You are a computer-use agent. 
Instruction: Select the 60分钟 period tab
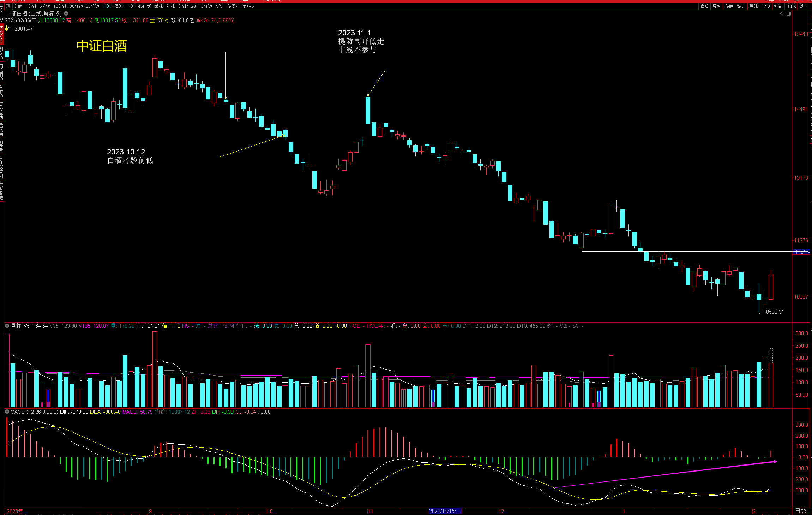point(92,6)
